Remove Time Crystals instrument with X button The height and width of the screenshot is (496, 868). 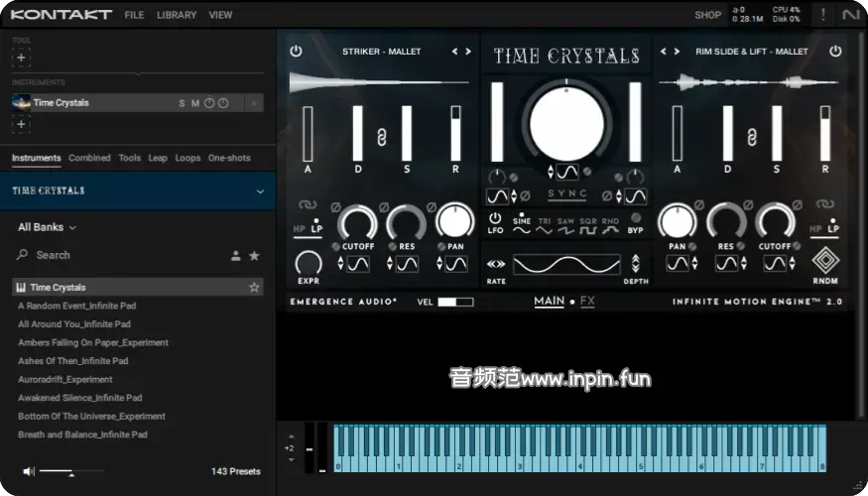pos(254,103)
